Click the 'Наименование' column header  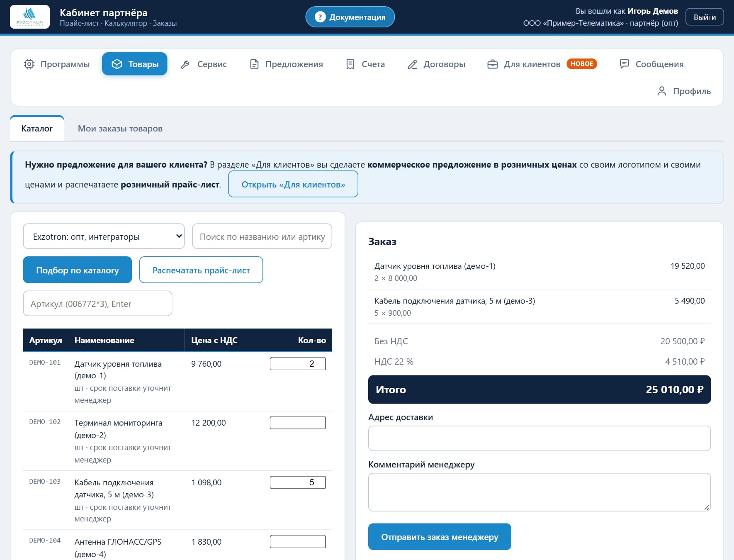coord(105,340)
